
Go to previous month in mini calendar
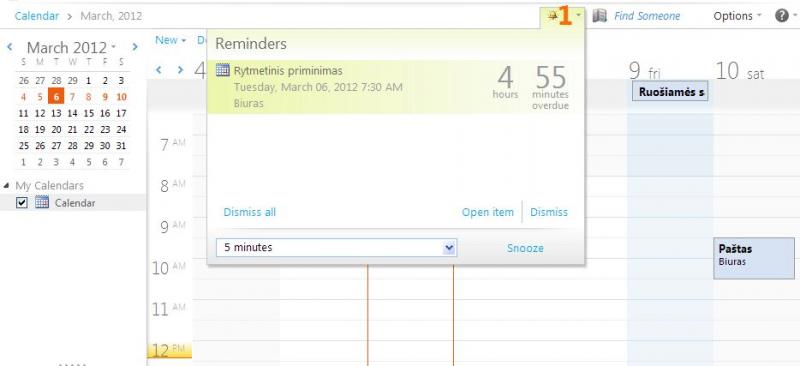click(10, 47)
